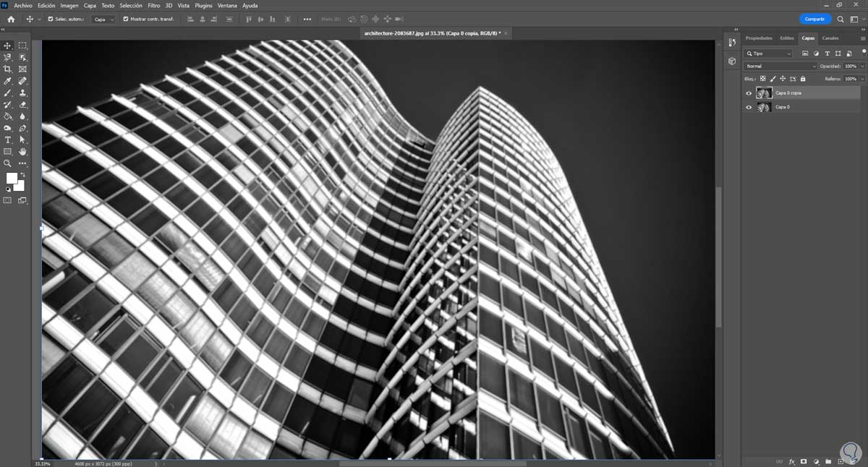Click the foreground color swatch
This screenshot has width=868, height=467.
coord(12,178)
